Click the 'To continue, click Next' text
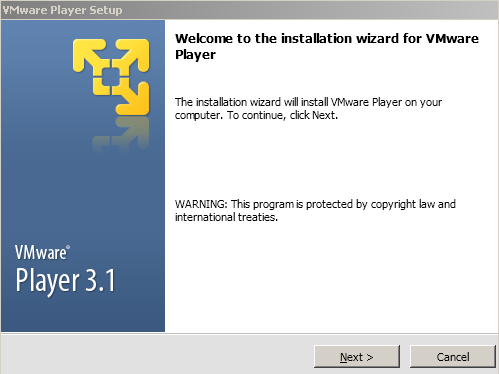Viewport: 499px width, 374px height. (x=282, y=115)
